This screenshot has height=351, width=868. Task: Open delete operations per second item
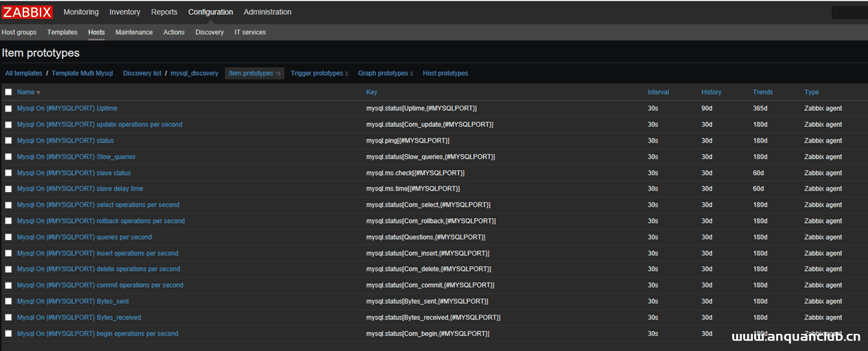[99, 269]
